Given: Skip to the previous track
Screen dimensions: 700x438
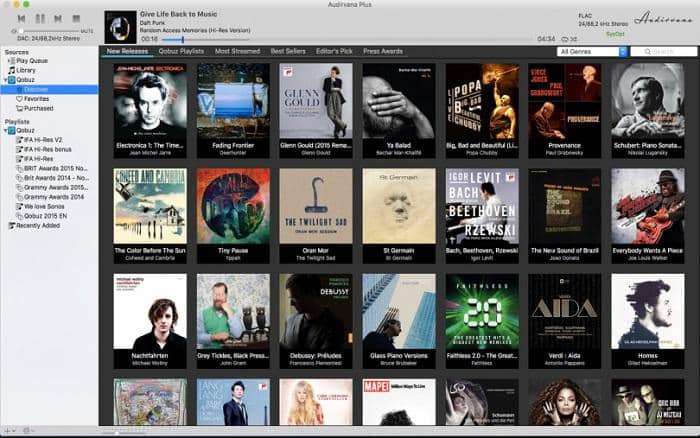Looking at the screenshot, I should click(x=21, y=18).
